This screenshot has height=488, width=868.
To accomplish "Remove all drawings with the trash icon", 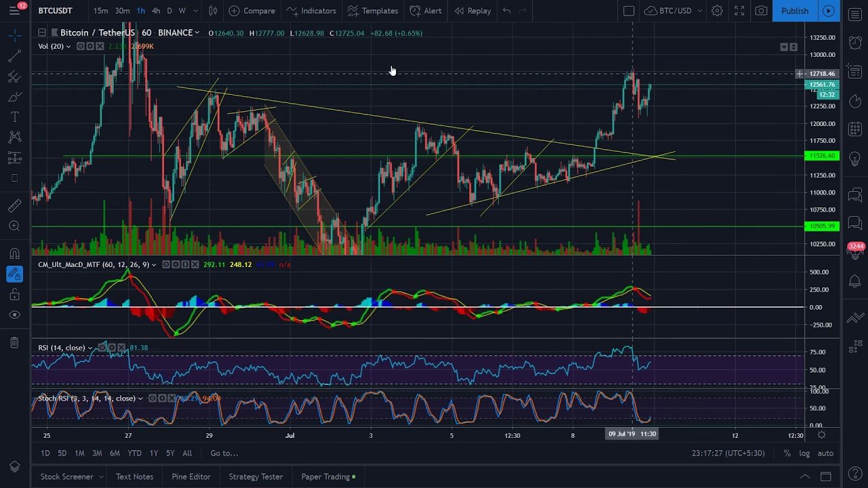I will tap(14, 342).
